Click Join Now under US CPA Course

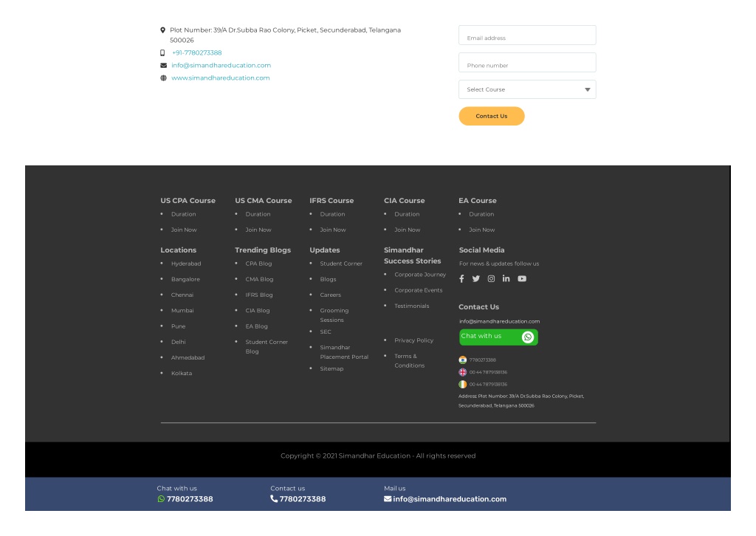point(184,230)
